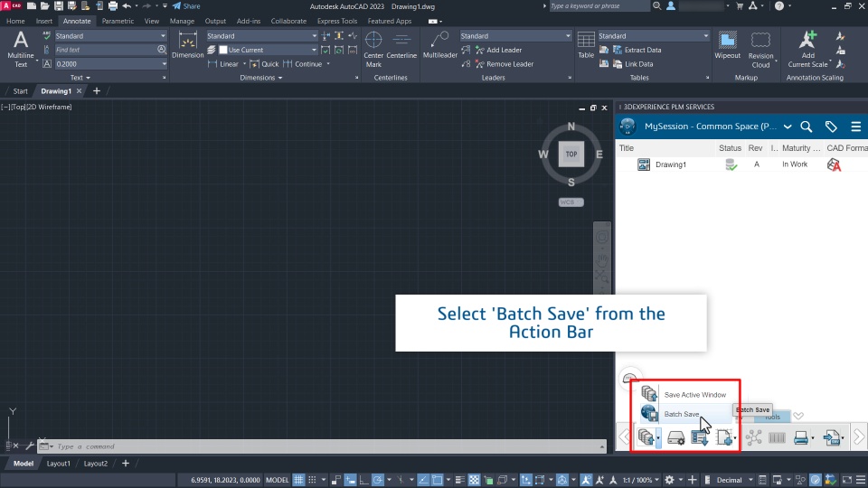Switch to the Layout1 tab
The width and height of the screenshot is (868, 488).
pyautogui.click(x=58, y=464)
